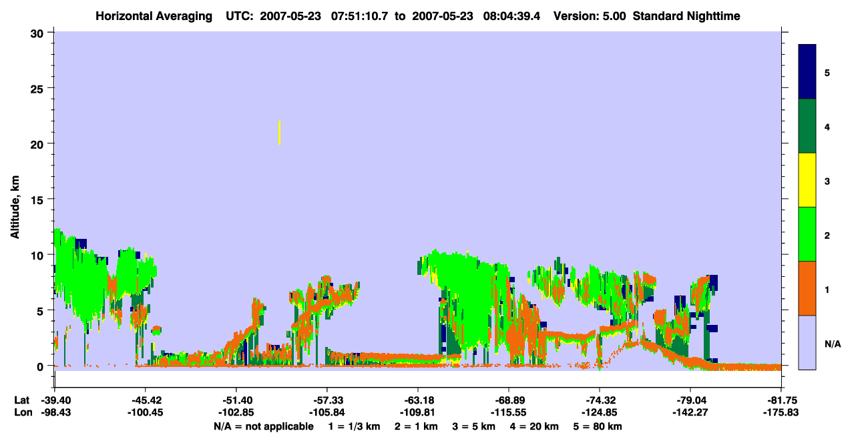Click the longitude value -109.81
This screenshot has width=868, height=445.
tap(418, 412)
